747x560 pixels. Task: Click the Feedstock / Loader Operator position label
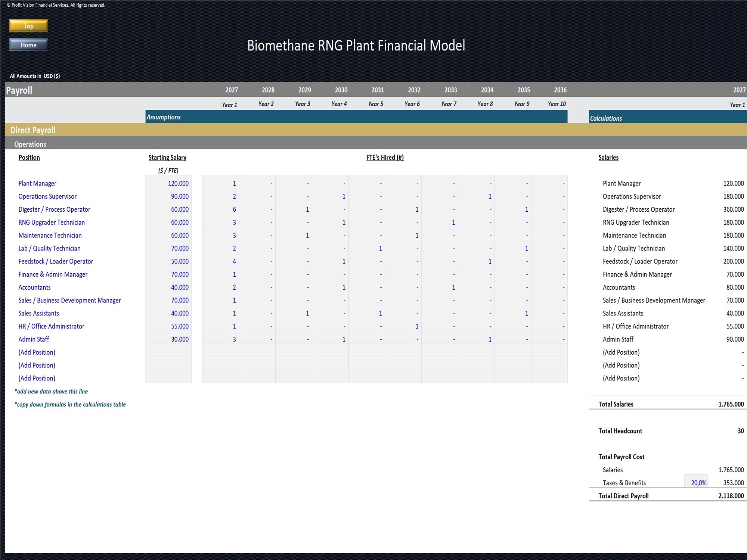pos(56,261)
